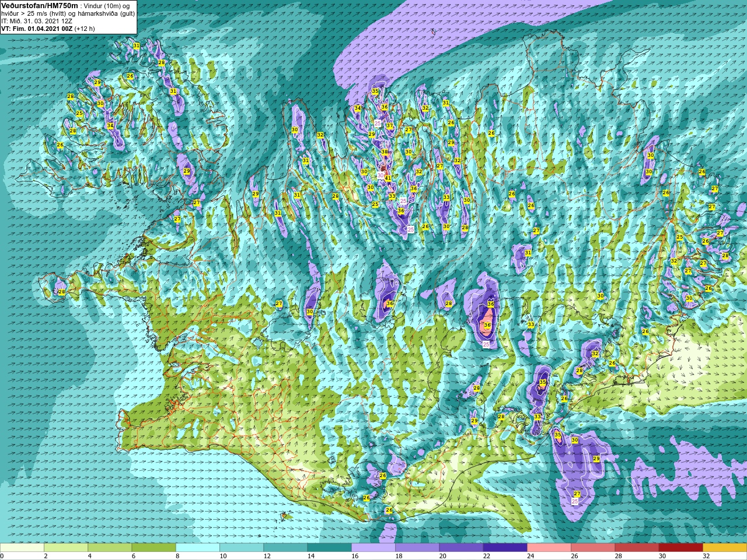Select the orange-yellow scale swatch above 32
Viewport: 747px width, 560px height.
(x=725, y=547)
